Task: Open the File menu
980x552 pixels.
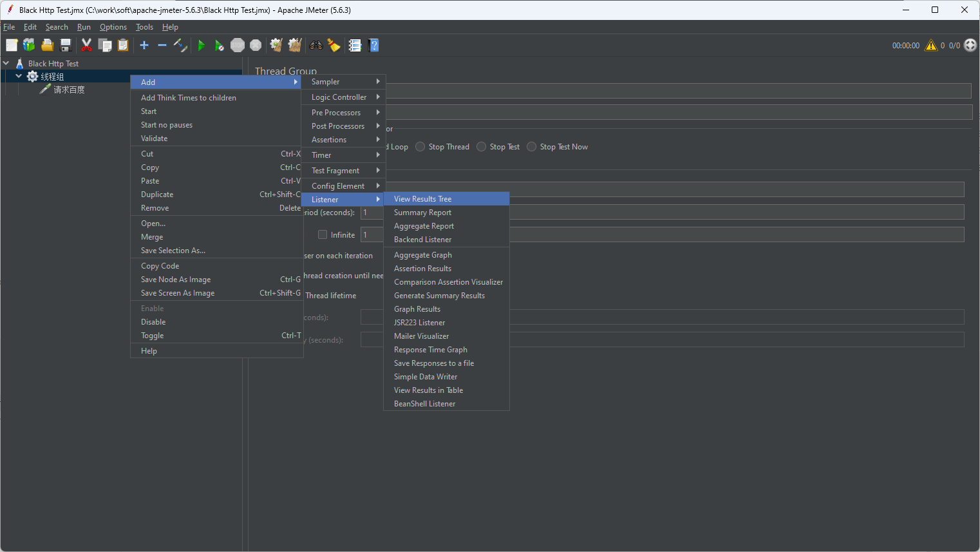Action: click(x=9, y=27)
